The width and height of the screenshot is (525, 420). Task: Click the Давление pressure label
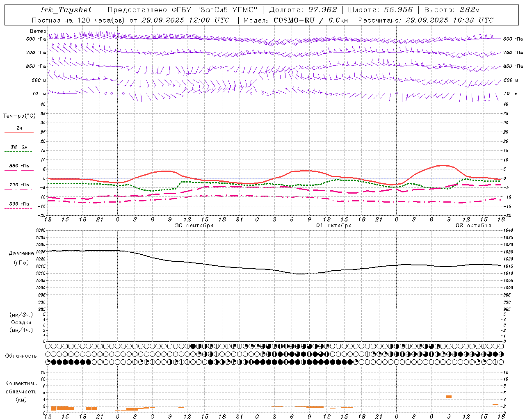21,253
